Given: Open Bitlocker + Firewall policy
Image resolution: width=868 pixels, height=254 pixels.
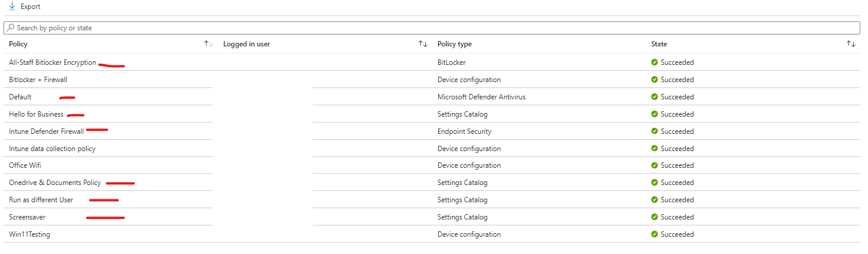Looking at the screenshot, I should click(38, 80).
